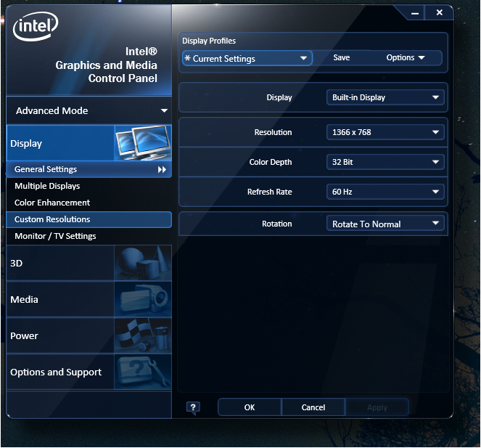Screen dimensions: 481x448
Task: Select the Display category
Action: point(89,143)
